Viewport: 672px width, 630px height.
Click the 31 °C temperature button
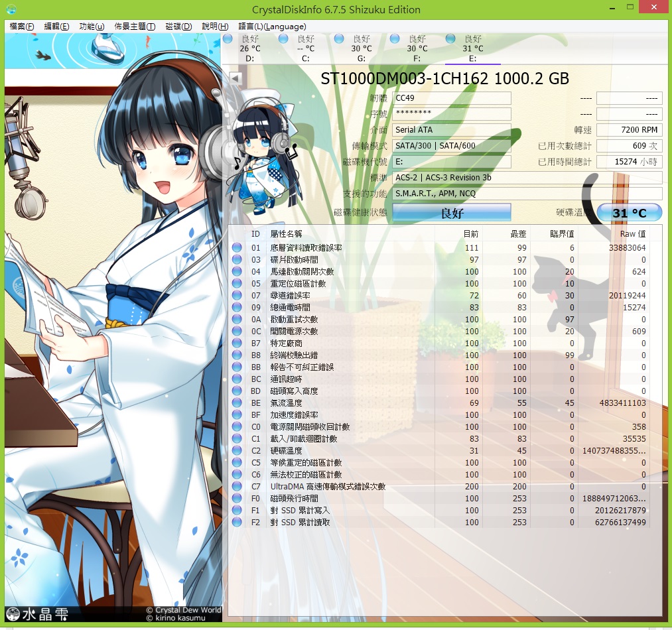click(629, 213)
